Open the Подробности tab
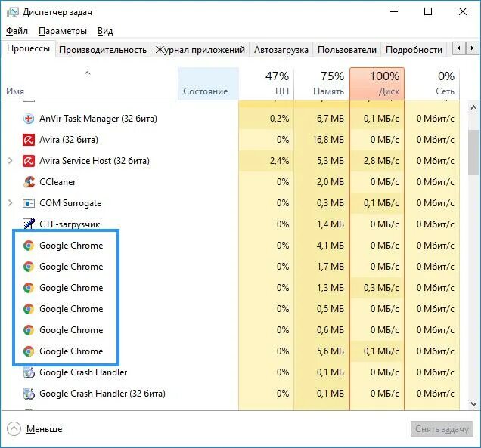The image size is (481, 448). click(414, 50)
